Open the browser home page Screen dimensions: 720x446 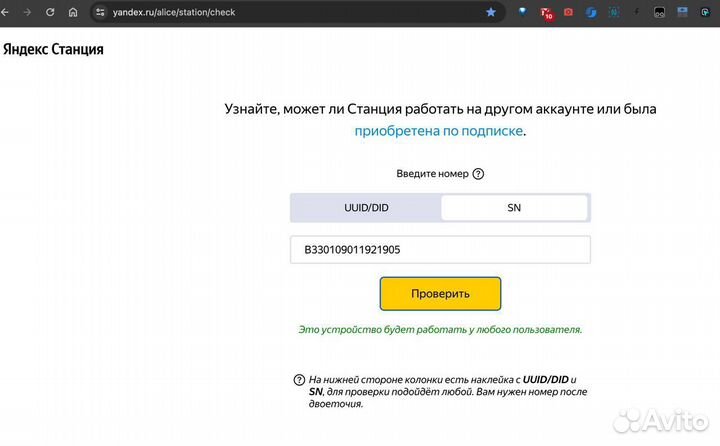(73, 12)
